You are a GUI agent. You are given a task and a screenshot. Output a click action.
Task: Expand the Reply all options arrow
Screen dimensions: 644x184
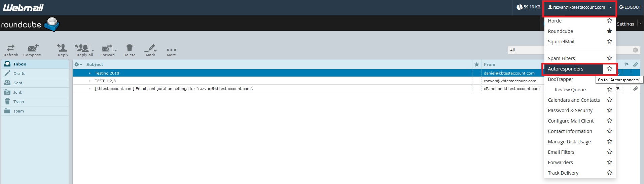coord(93,51)
